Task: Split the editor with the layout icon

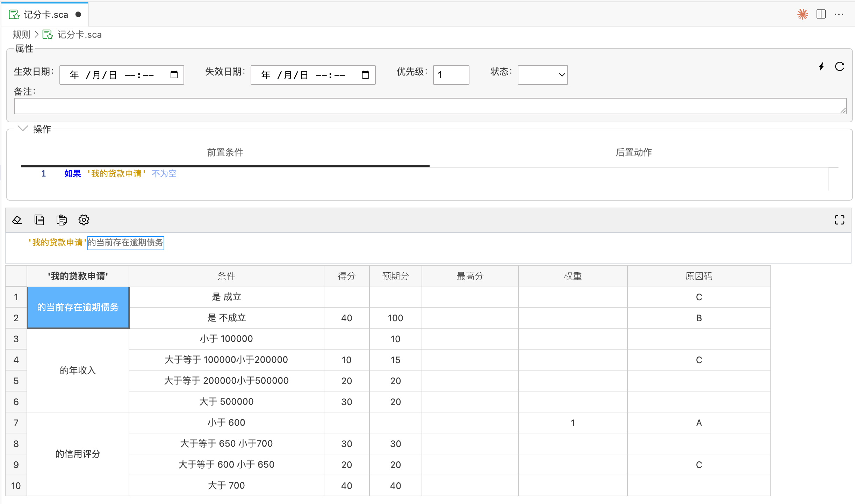Action: pyautogui.click(x=821, y=14)
